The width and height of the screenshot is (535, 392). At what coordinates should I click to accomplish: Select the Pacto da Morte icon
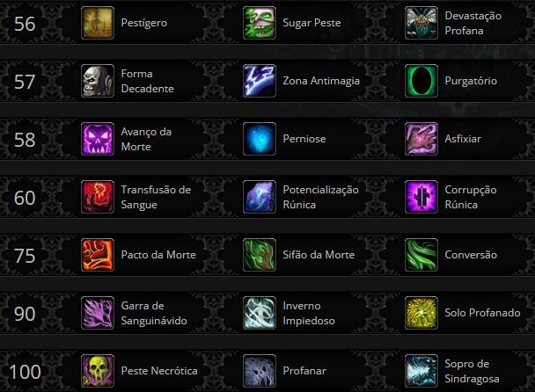98,255
